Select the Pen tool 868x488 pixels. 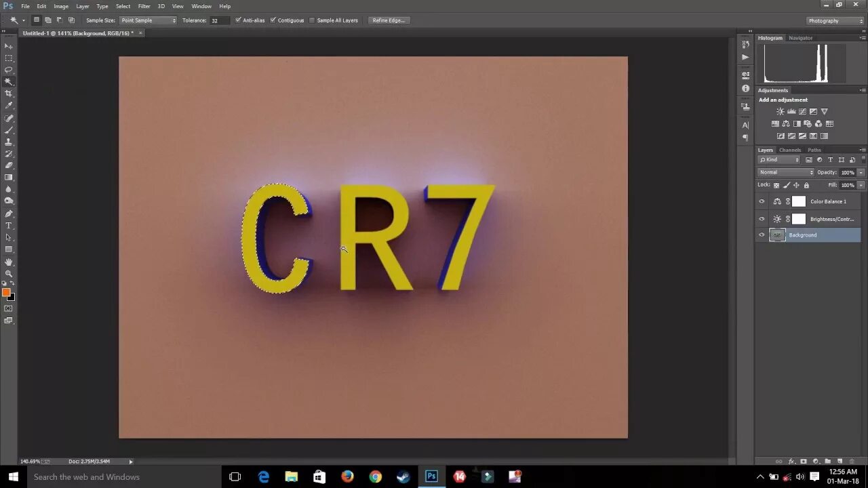(9, 213)
